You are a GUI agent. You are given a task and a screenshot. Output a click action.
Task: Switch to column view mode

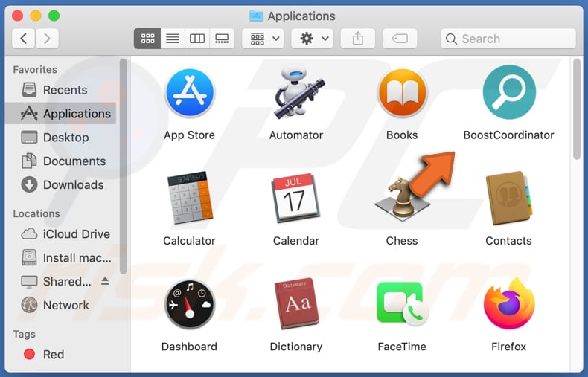click(197, 39)
